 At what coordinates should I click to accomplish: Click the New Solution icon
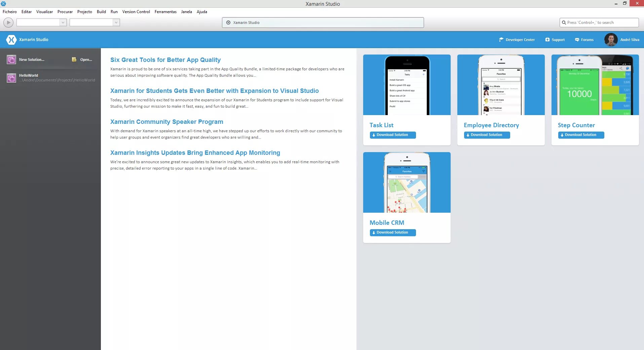tap(11, 60)
